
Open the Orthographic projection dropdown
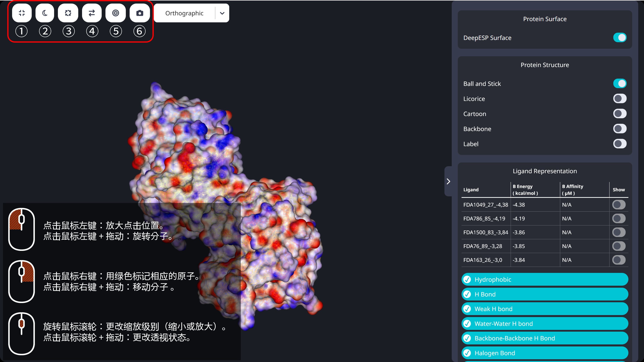point(185,13)
